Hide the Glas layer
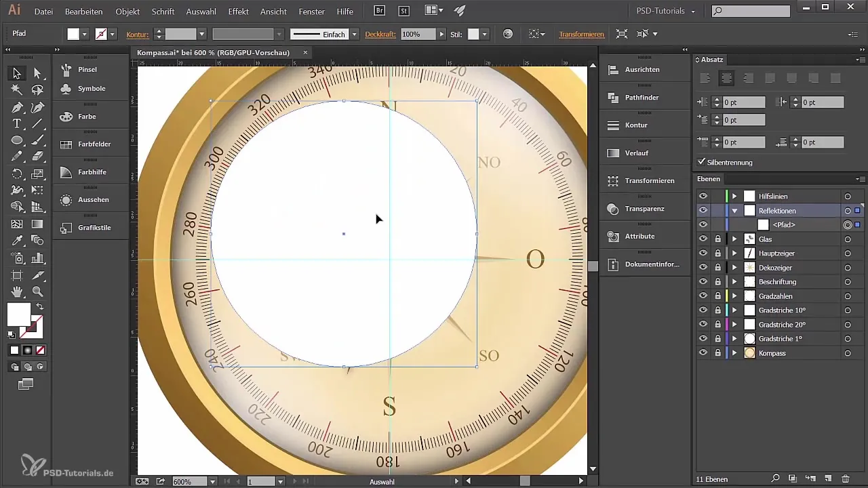Image resolution: width=868 pixels, height=488 pixels. [703, 239]
